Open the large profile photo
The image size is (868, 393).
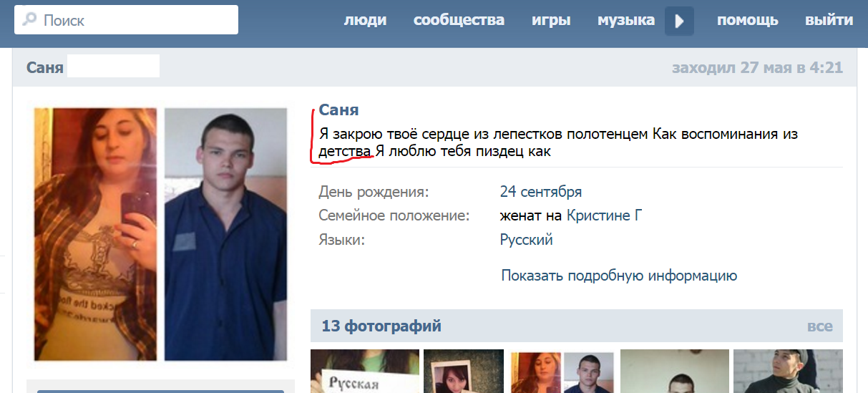(160, 233)
